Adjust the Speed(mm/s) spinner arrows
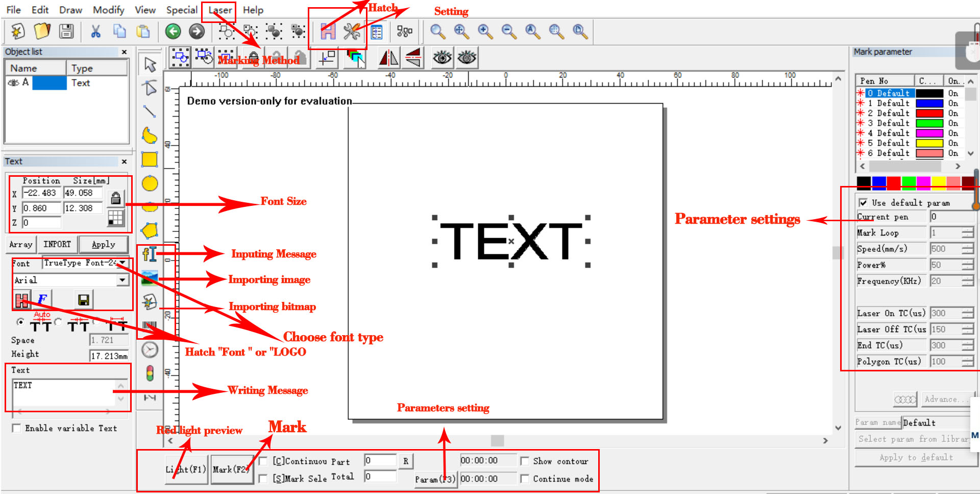This screenshot has width=980, height=494. [x=967, y=249]
